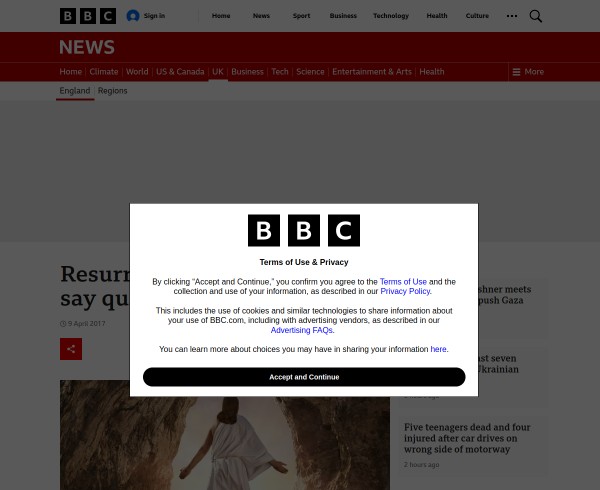
Task: Click the Terms of Use & Privacy heading
Action: click(304, 262)
